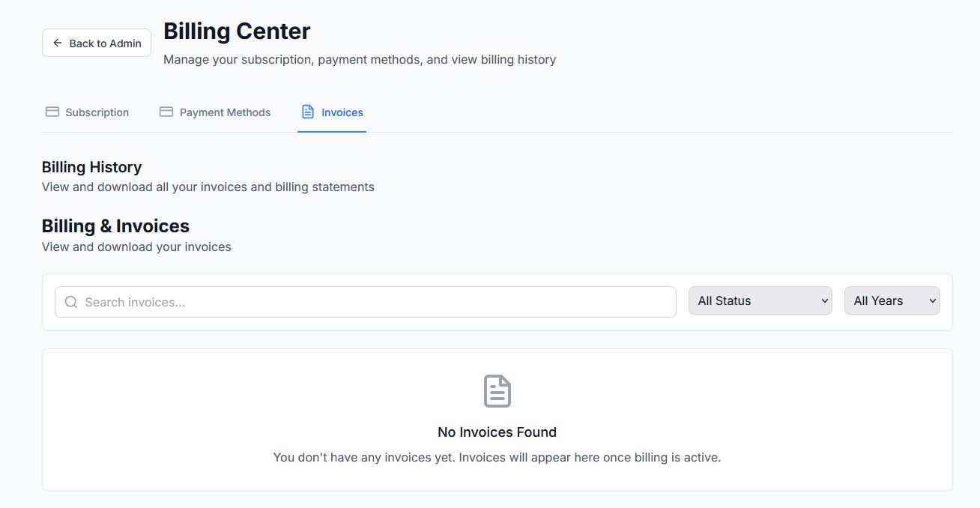Switch to the Payment Methods tab
Screen dimensions: 980x508
tap(215, 112)
